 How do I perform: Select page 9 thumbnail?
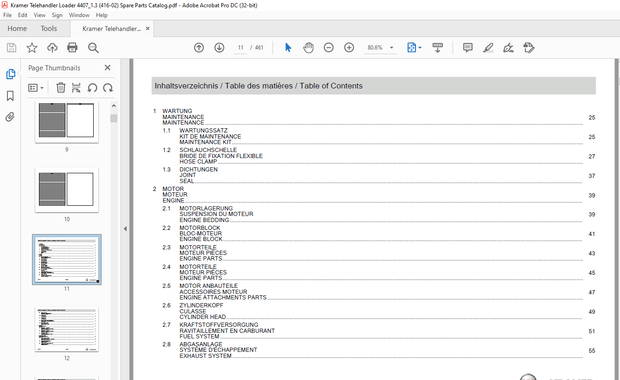coord(66,121)
